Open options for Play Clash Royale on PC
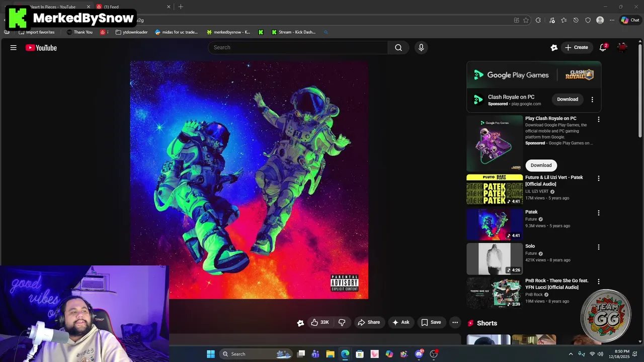Screen dimensions: 644x362 599,119
